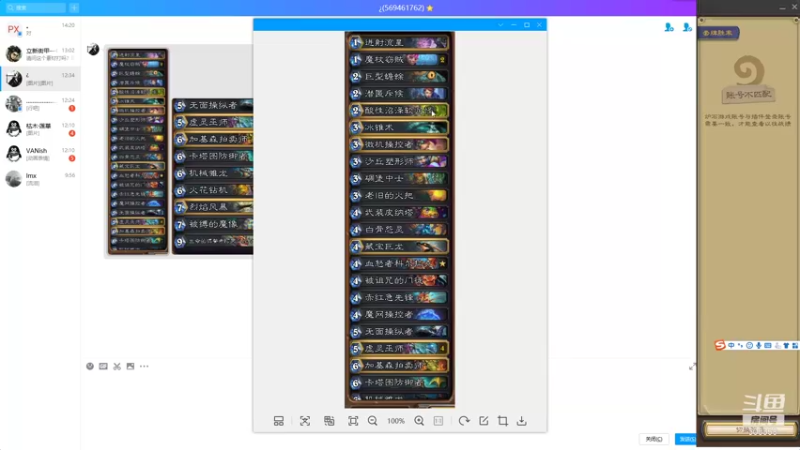
Task: Click the left contact icon in chat header
Action: (x=669, y=27)
